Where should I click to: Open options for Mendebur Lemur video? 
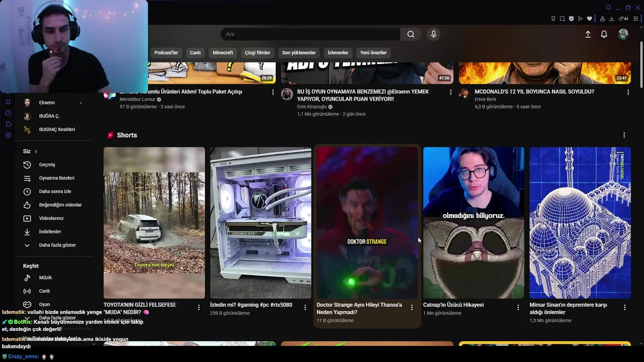tap(273, 93)
